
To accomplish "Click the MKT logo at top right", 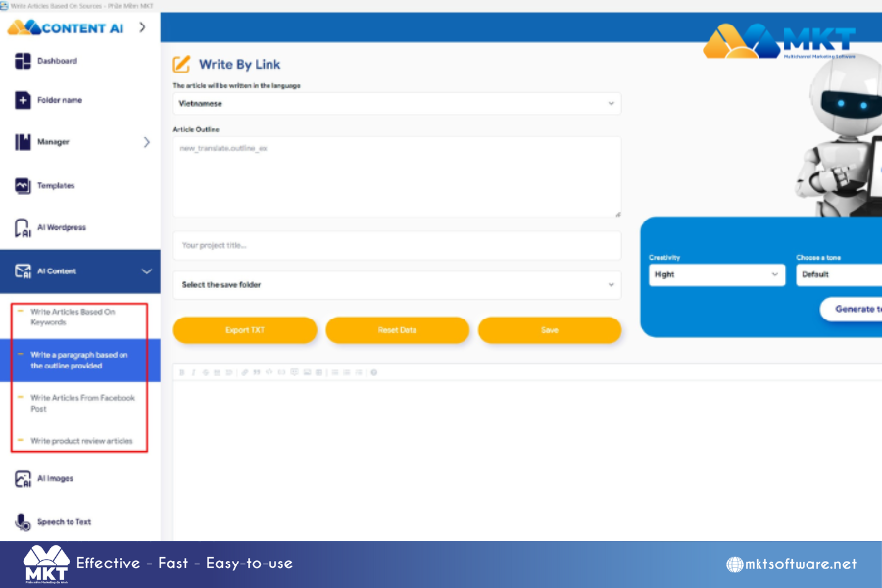I will pyautogui.click(x=780, y=40).
